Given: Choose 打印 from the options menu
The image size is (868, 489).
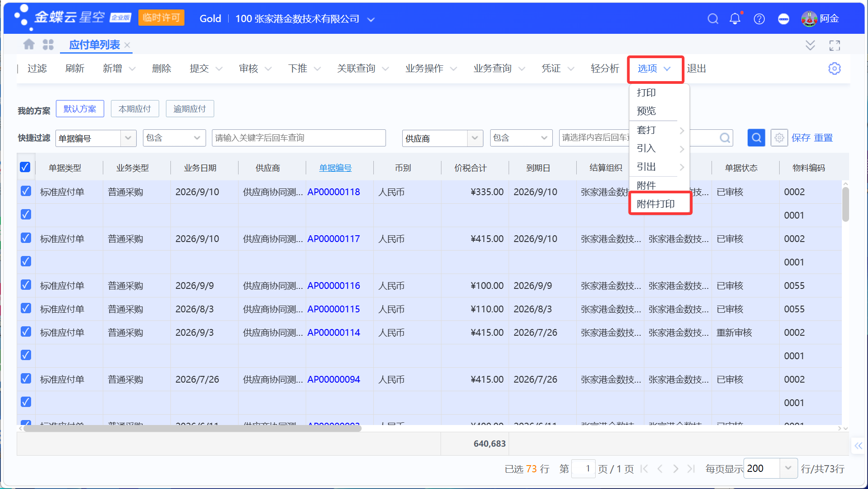Looking at the screenshot, I should click(x=646, y=92).
